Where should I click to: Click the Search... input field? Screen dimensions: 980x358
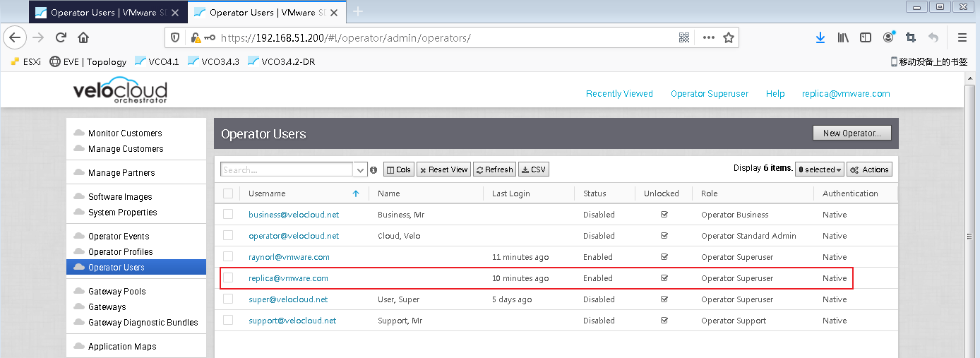click(x=287, y=169)
